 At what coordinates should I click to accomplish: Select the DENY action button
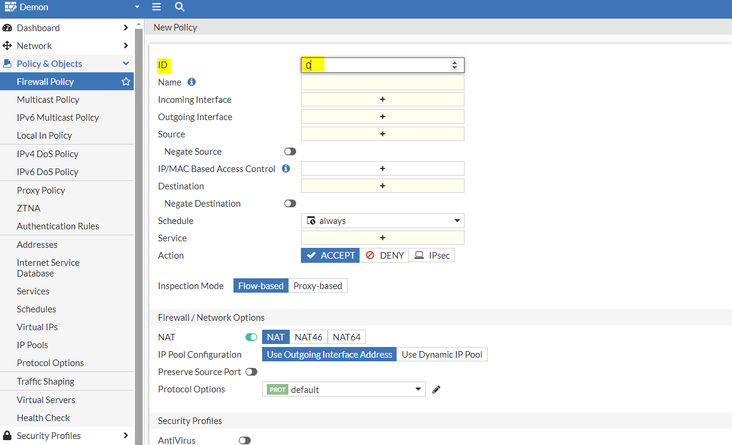[384, 256]
